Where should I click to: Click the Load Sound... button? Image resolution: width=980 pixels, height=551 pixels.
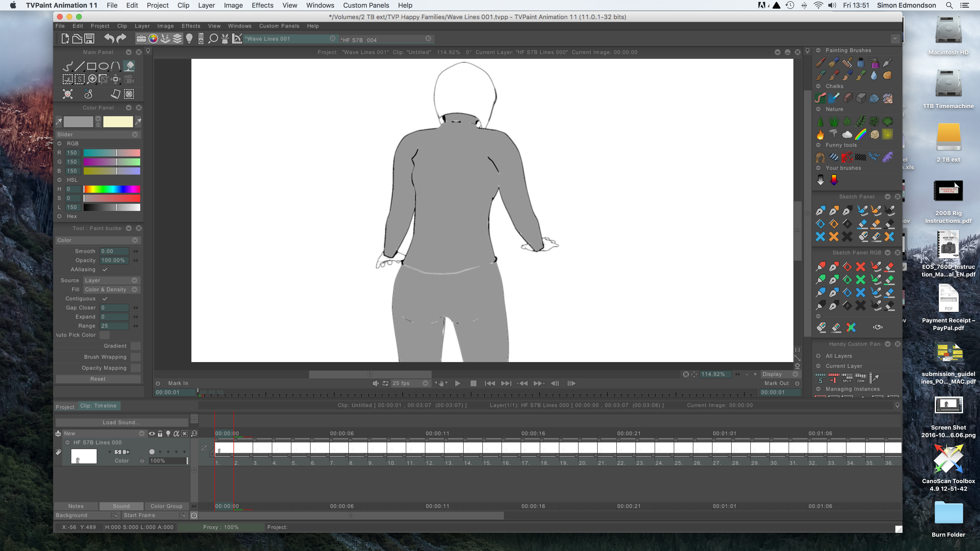click(x=121, y=422)
